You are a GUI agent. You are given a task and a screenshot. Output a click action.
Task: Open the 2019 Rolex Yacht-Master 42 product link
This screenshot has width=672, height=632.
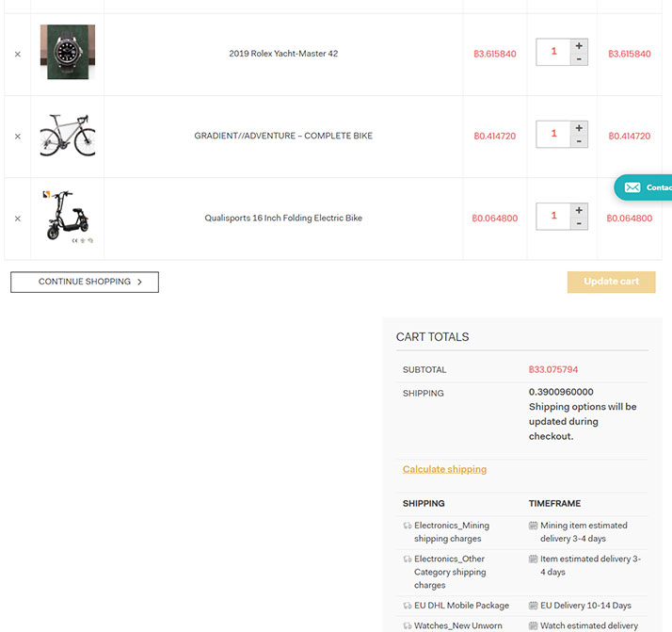(283, 54)
